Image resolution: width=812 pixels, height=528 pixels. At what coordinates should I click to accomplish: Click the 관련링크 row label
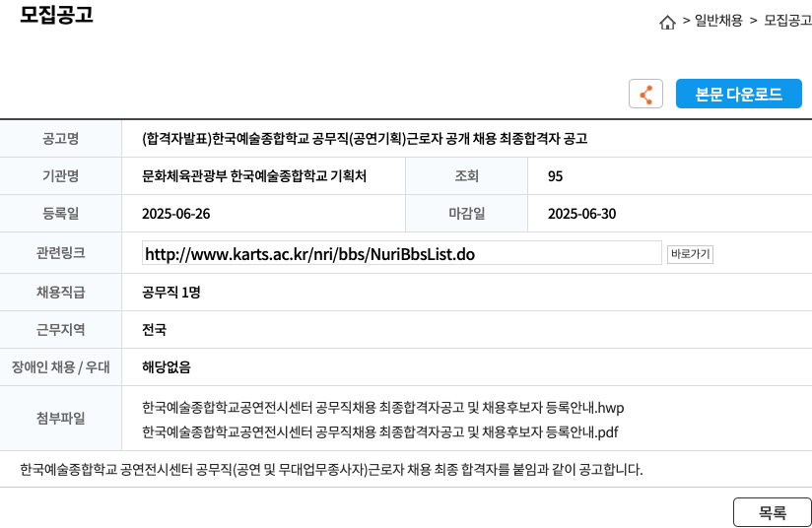[x=60, y=253]
